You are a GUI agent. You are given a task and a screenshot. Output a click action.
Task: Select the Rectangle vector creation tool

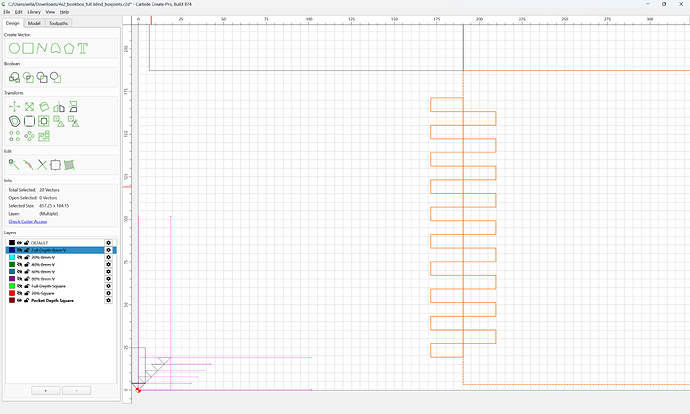28,48
